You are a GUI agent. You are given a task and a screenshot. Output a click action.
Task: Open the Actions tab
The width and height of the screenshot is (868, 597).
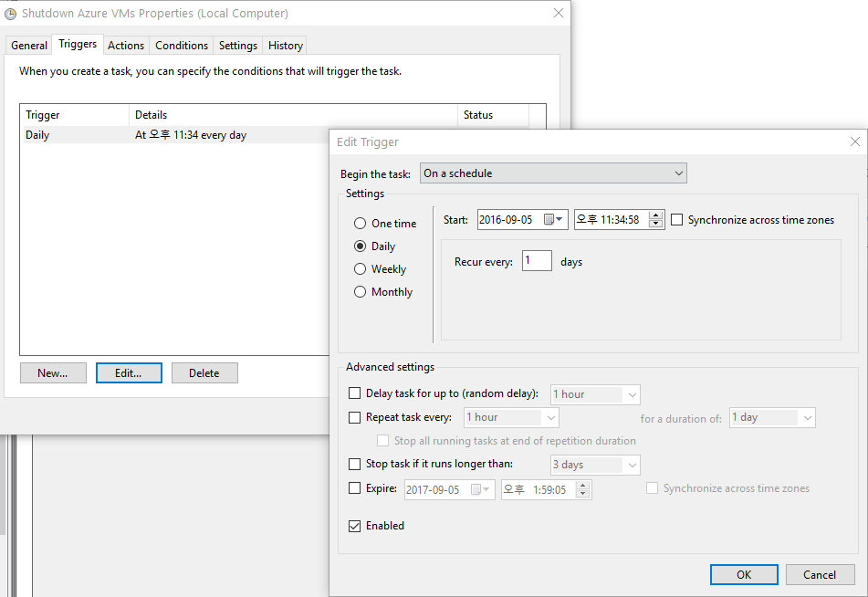(x=126, y=46)
